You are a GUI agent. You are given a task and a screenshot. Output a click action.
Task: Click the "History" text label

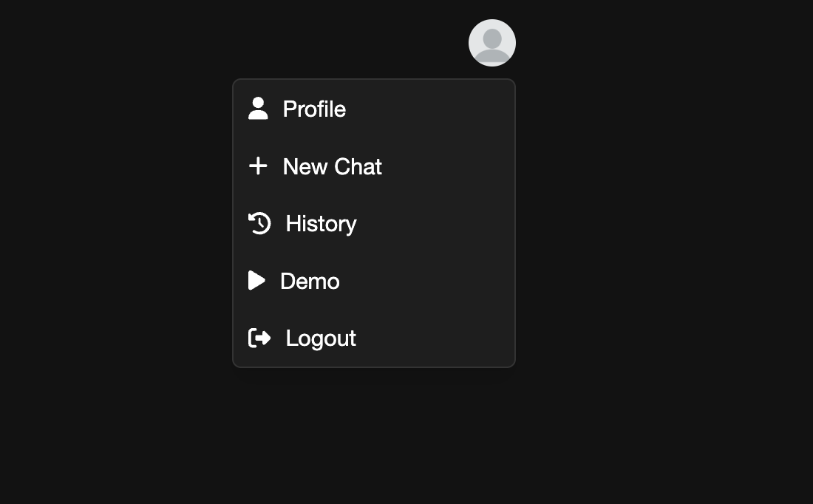[321, 223]
